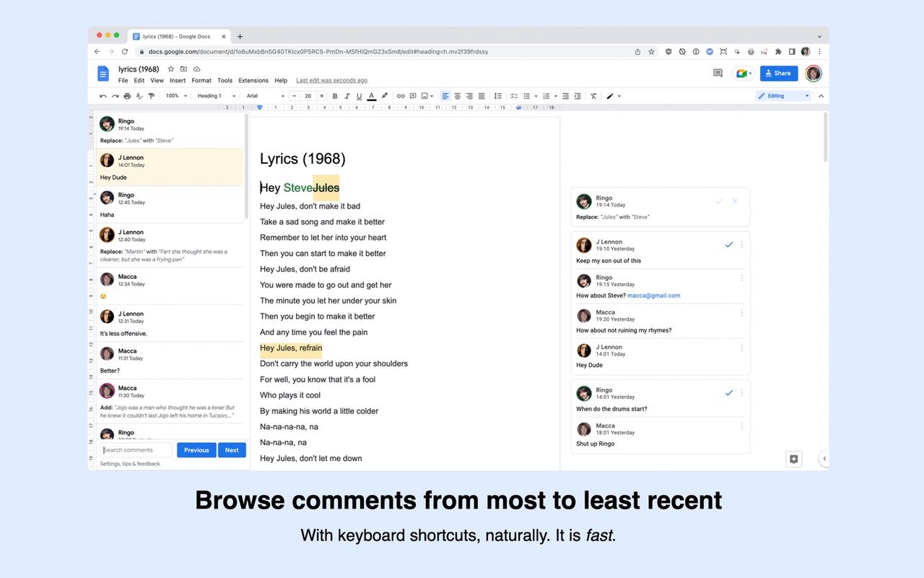The height and width of the screenshot is (578, 924).
Task: Undo the last edit in toolbar
Action: (103, 96)
